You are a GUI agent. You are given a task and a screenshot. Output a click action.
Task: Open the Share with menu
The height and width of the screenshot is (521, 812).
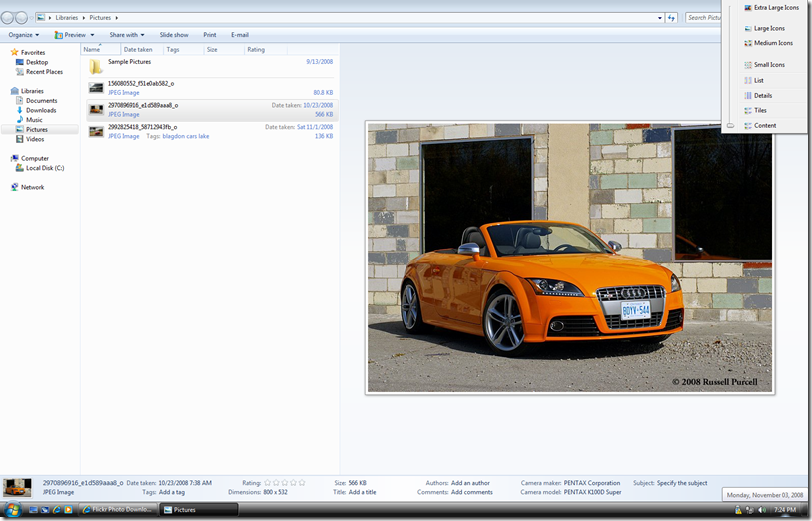(x=127, y=35)
